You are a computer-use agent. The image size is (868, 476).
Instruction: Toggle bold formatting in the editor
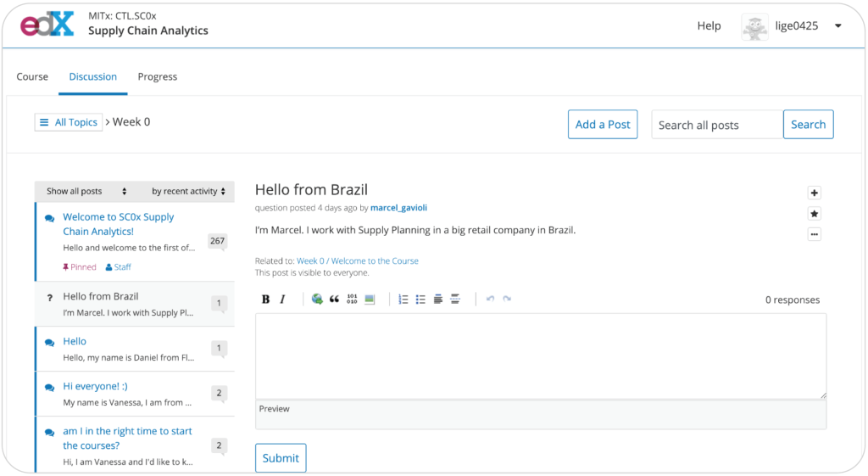click(x=265, y=300)
